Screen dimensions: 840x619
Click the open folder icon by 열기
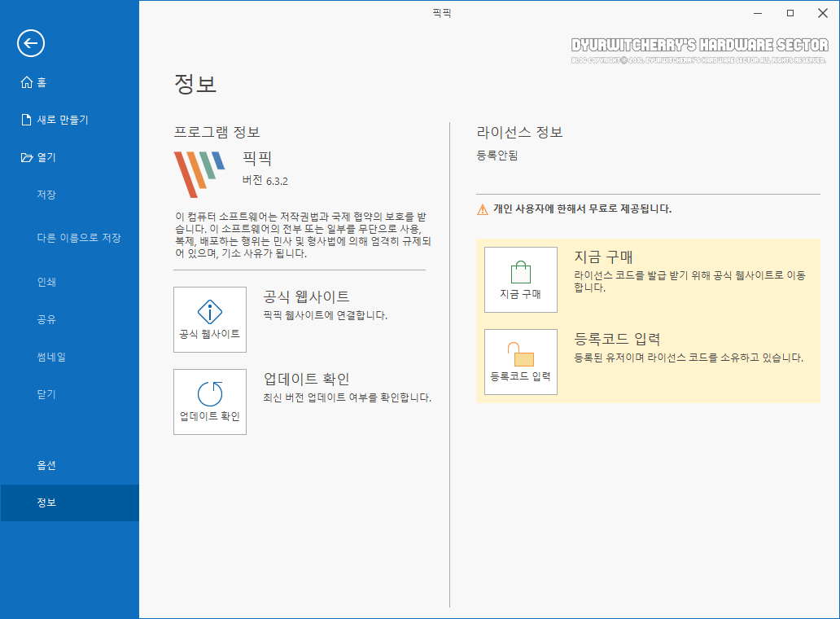[27, 157]
